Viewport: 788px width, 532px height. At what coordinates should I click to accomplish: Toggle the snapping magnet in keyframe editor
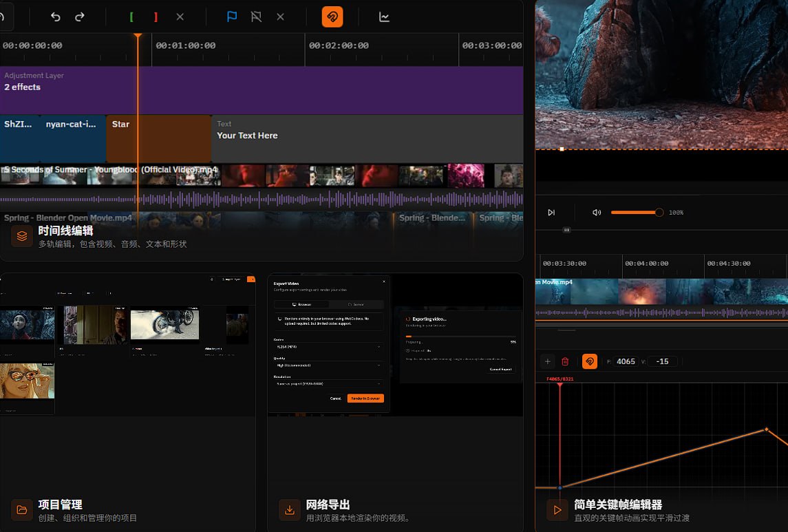590,361
